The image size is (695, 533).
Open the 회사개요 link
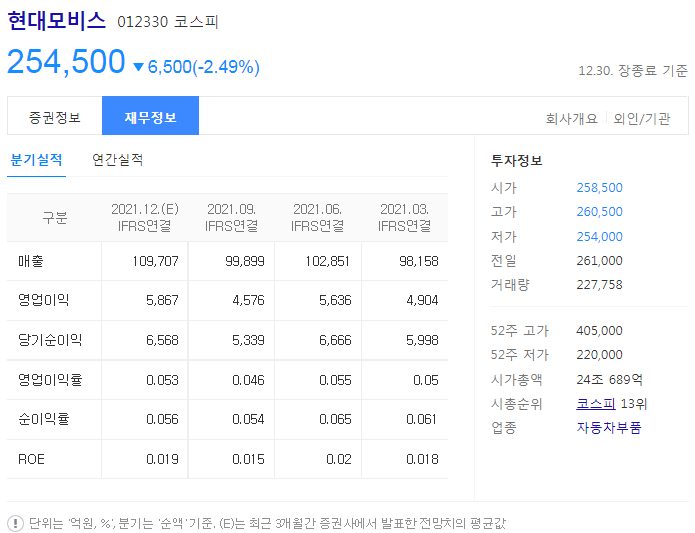(x=571, y=119)
